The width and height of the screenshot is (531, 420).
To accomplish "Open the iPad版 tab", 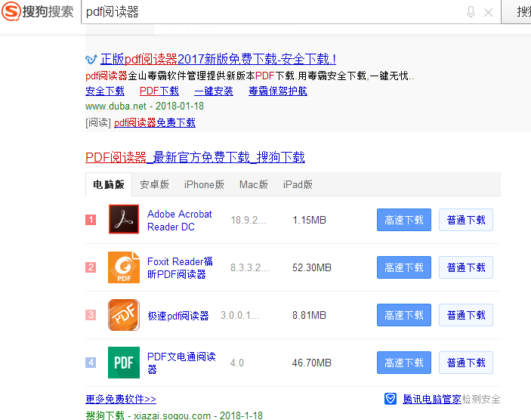I will (298, 184).
